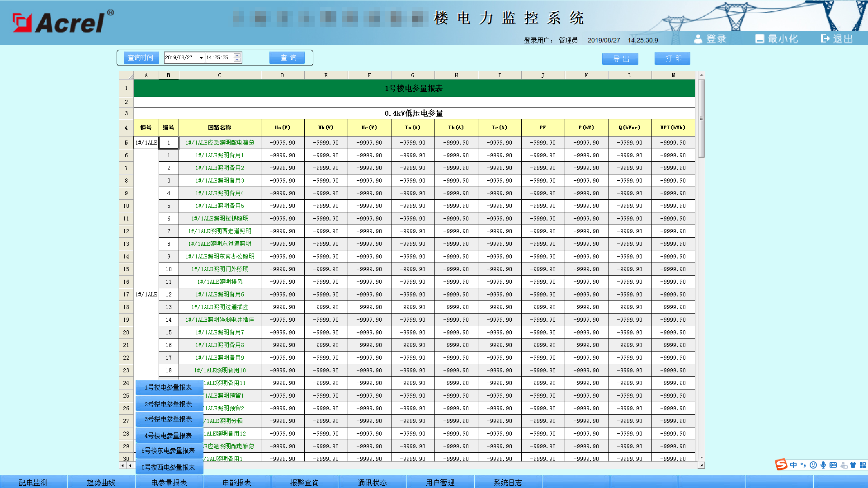Switch to 趋势曲线 tab
This screenshot has width=868, height=488.
point(101,482)
